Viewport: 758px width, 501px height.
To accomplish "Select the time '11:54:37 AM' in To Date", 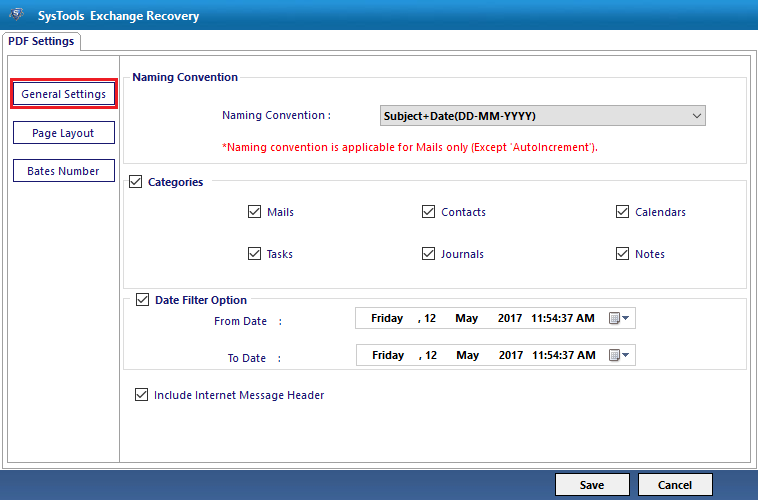I will (564, 355).
